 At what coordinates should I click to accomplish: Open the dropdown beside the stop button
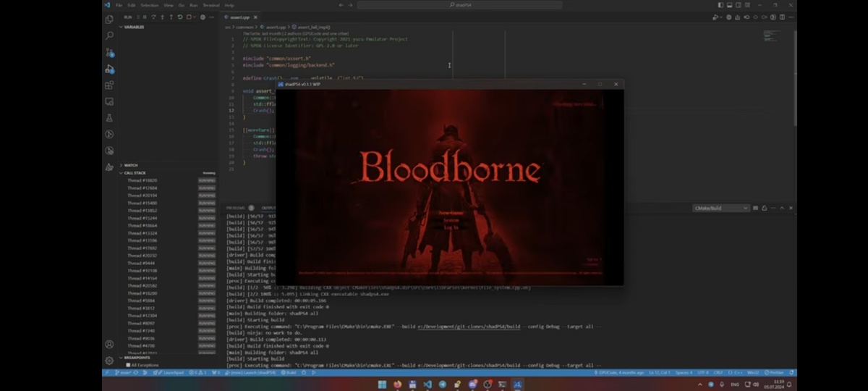click(x=195, y=17)
